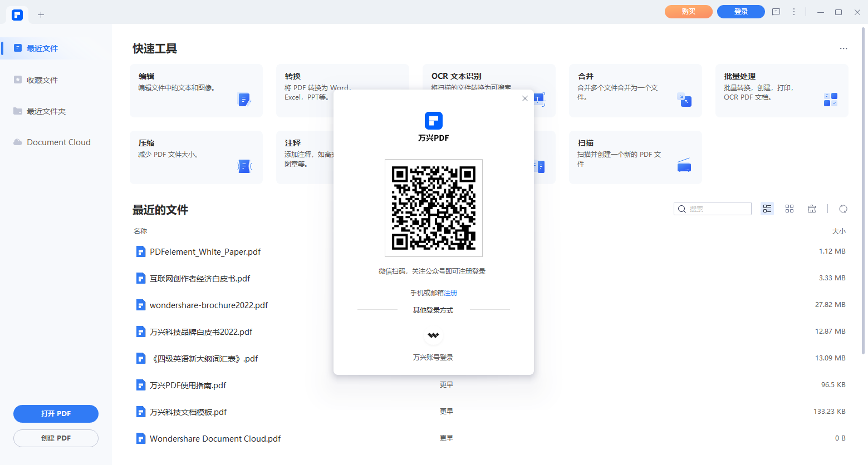Open the 扫描 scan tool

coord(635,157)
